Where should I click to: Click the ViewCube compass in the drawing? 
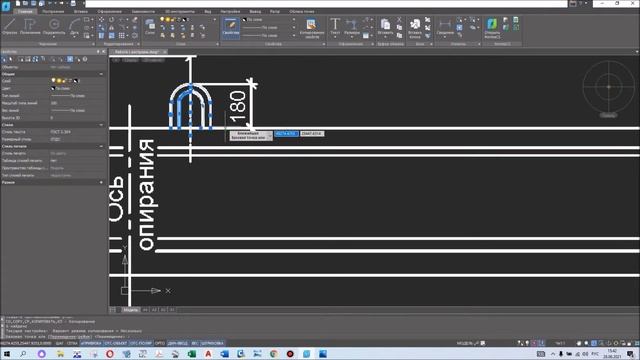(x=608, y=87)
